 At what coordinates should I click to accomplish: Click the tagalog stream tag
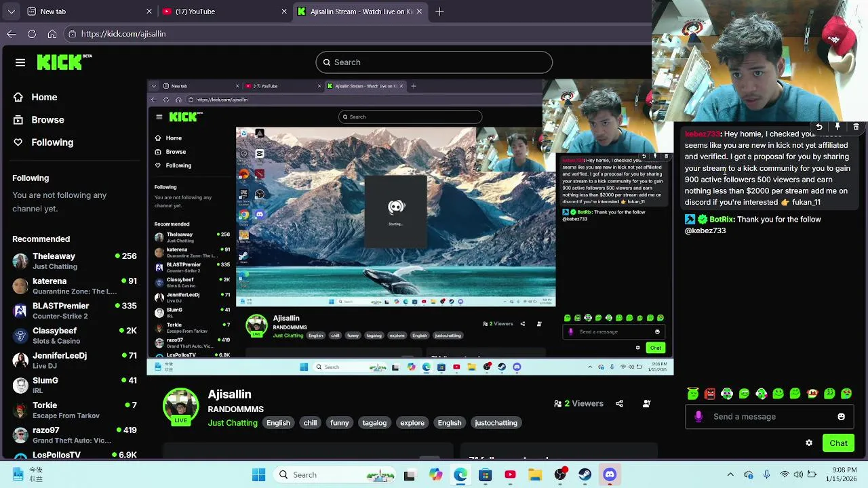click(374, 423)
